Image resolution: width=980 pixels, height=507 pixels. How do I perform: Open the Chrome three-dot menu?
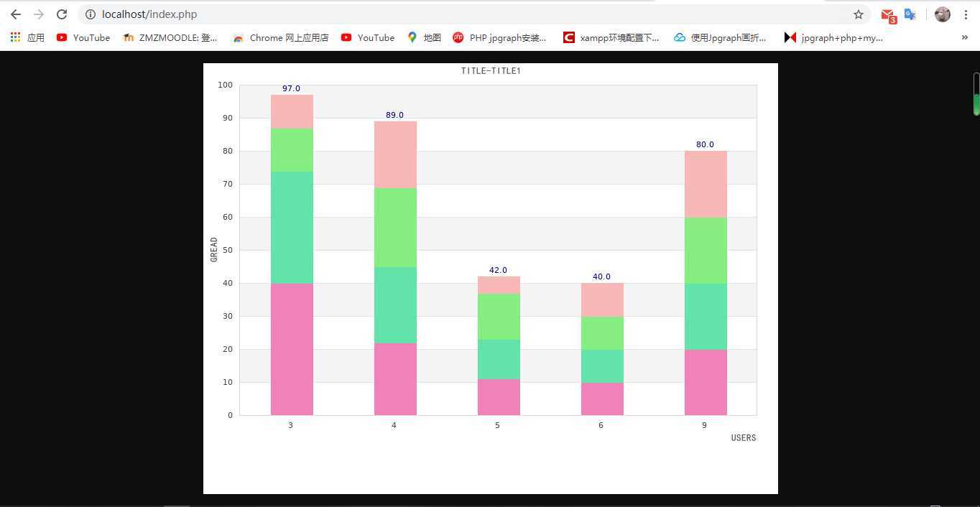point(966,14)
